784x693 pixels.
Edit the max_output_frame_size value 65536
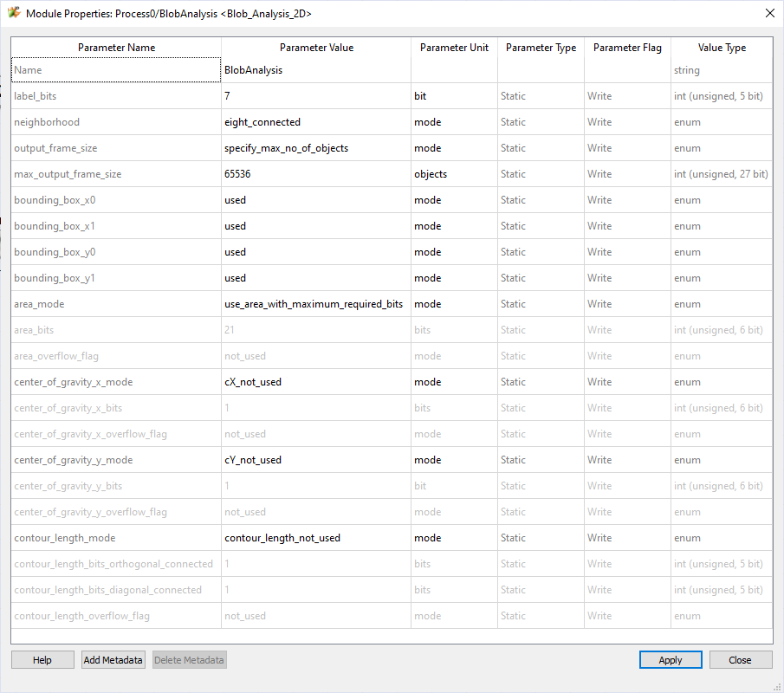[x=315, y=174]
